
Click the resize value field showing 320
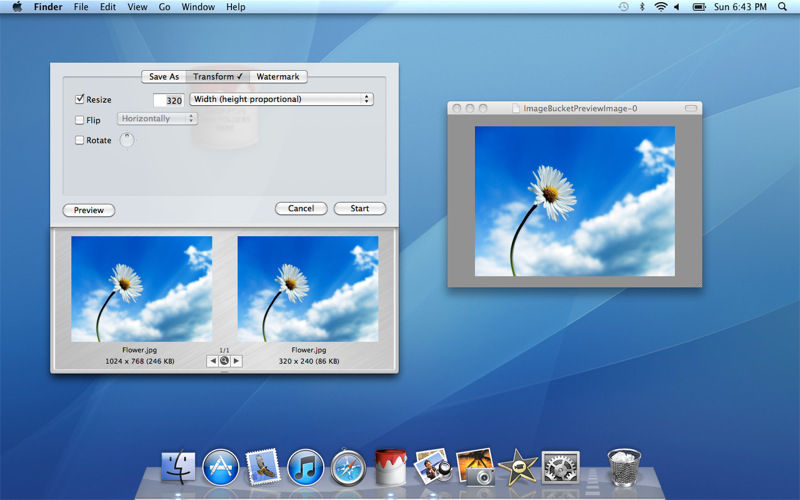(x=168, y=100)
